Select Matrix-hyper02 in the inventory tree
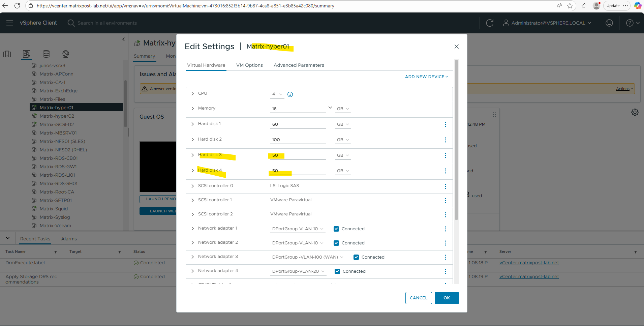 pos(57,116)
